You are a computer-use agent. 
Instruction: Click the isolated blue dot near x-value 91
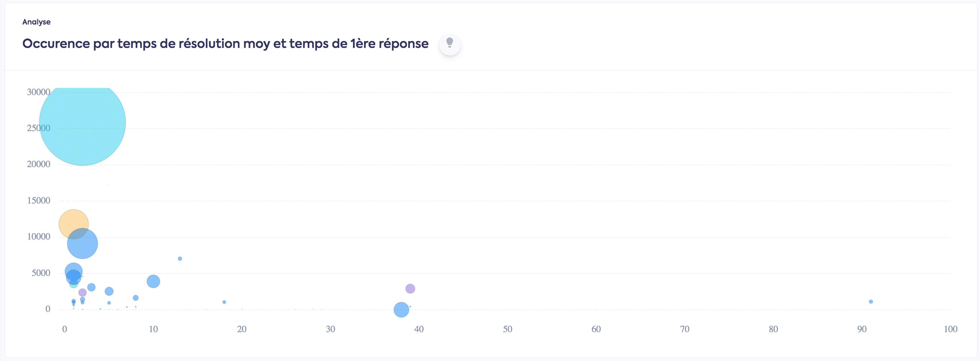coord(871,302)
